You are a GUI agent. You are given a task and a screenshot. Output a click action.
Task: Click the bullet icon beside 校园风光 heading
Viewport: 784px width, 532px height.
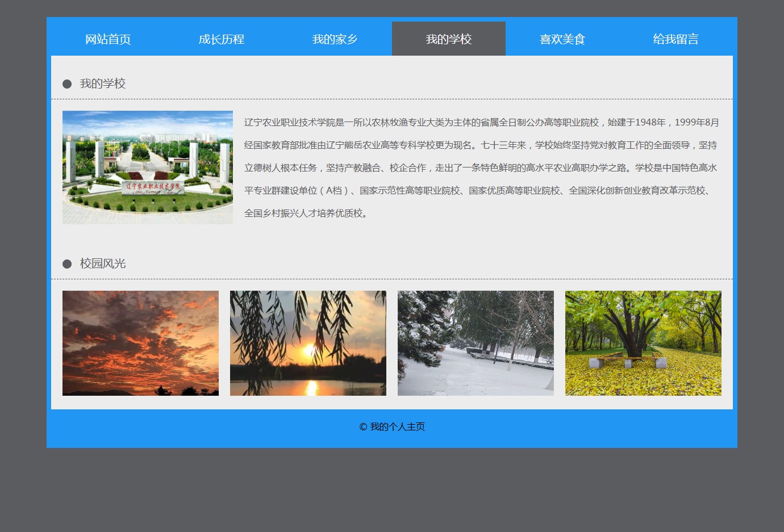click(67, 264)
